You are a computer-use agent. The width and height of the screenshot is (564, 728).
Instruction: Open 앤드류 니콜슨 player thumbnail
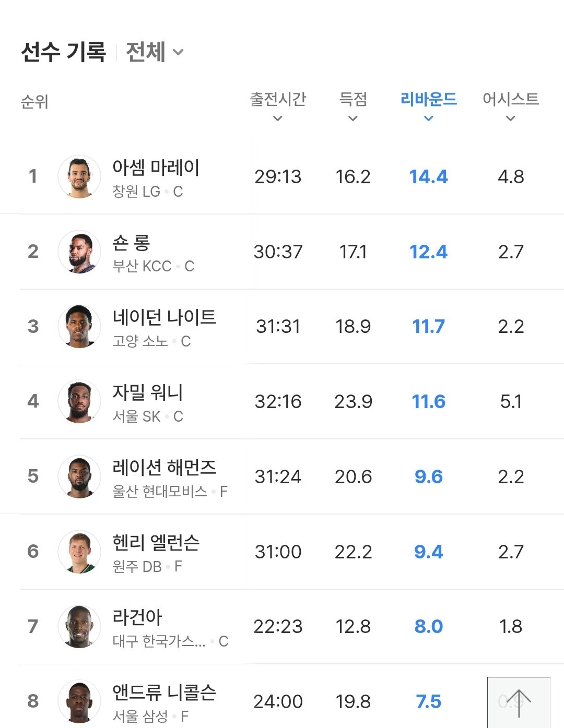(79, 701)
